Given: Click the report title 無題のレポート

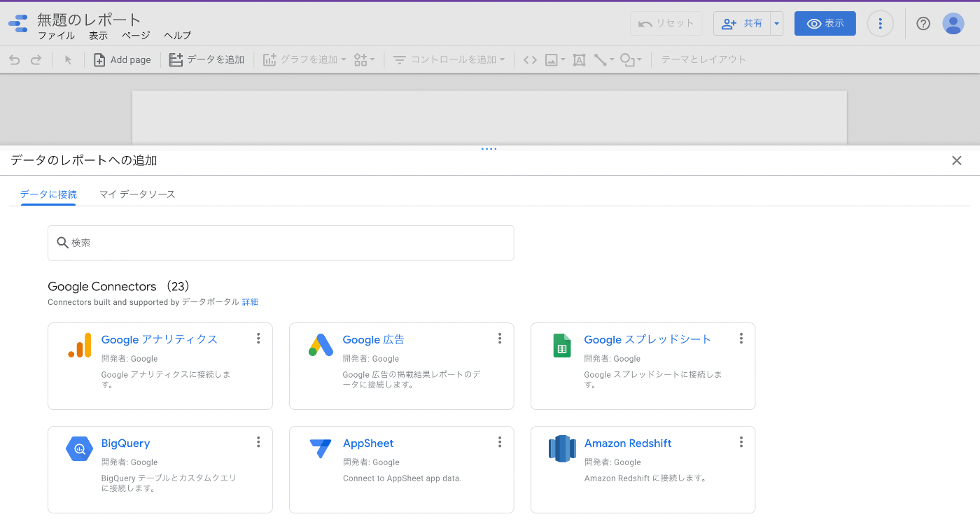Looking at the screenshot, I should click(x=89, y=20).
